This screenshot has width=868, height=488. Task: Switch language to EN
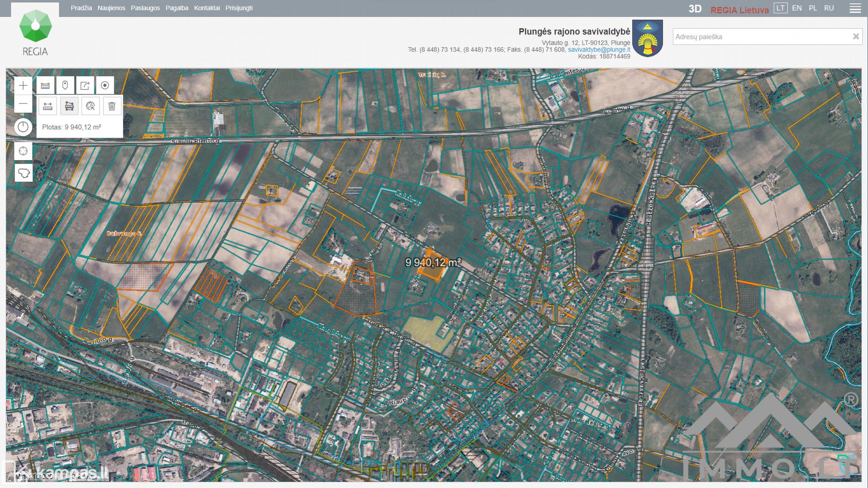click(x=797, y=8)
